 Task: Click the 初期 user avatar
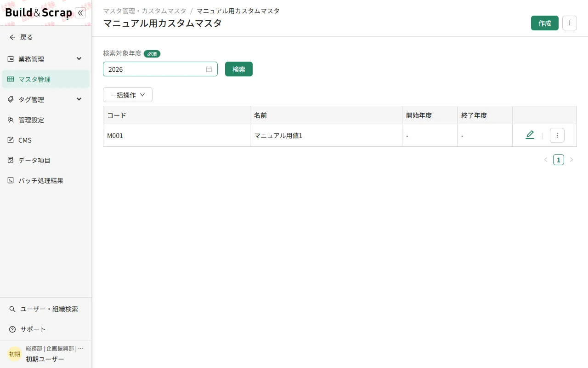click(x=15, y=354)
